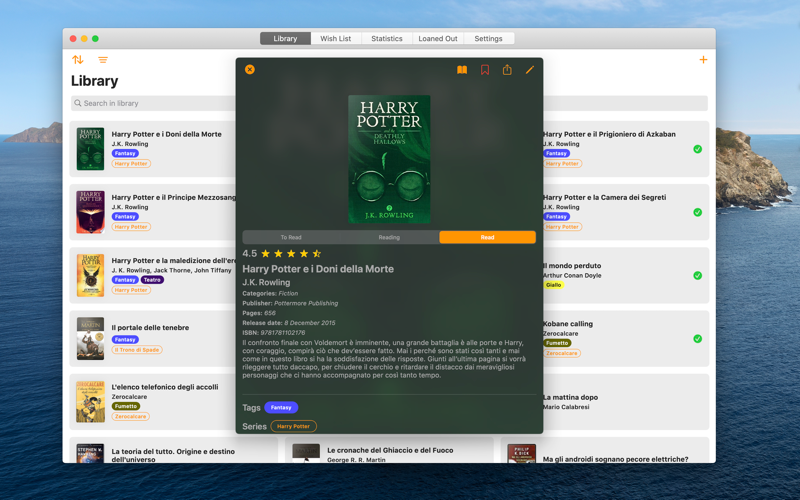Click the Giallo tag on Il mondo perduto

(554, 285)
